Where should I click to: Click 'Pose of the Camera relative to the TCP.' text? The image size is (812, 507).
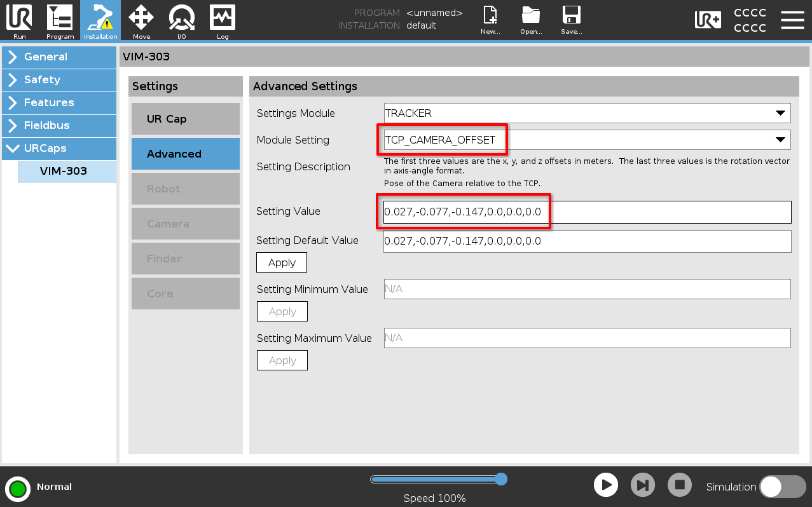[462, 184]
